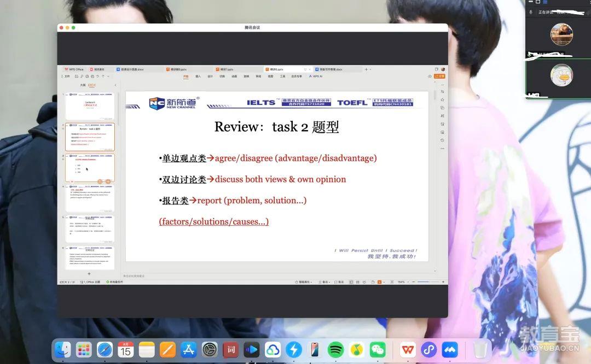Open WeChat from the Dock
Viewport: 591px width, 364px height.
tap(377, 350)
